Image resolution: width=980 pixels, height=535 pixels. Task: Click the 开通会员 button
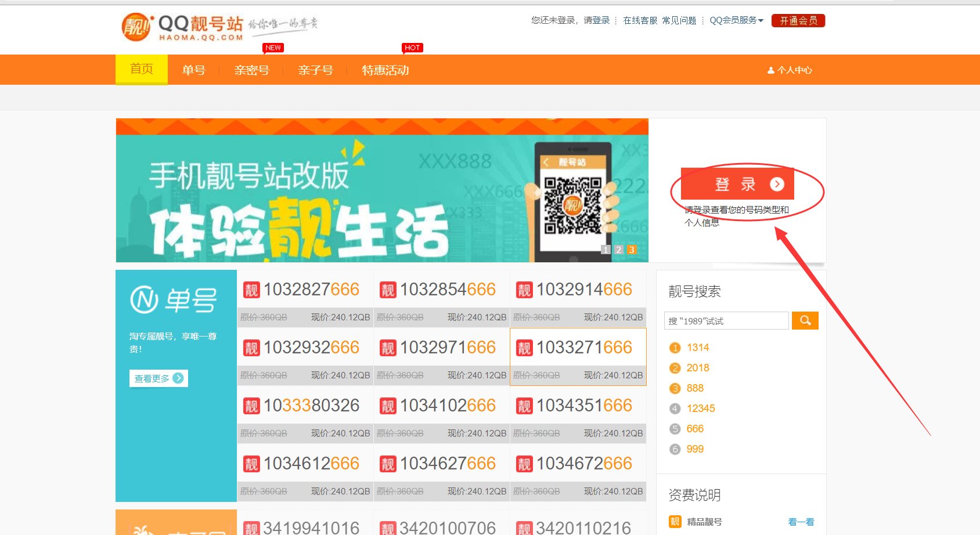[798, 20]
